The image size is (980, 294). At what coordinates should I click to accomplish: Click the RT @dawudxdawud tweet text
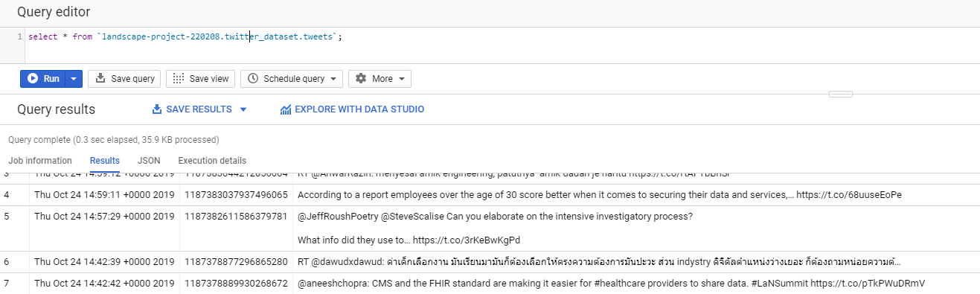click(x=599, y=262)
